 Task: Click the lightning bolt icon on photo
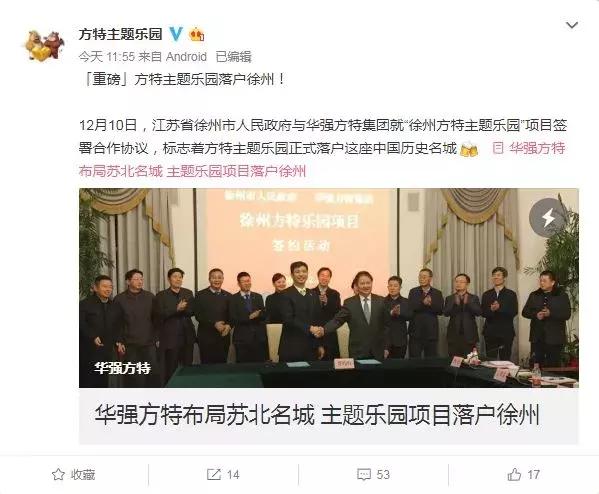tap(549, 217)
